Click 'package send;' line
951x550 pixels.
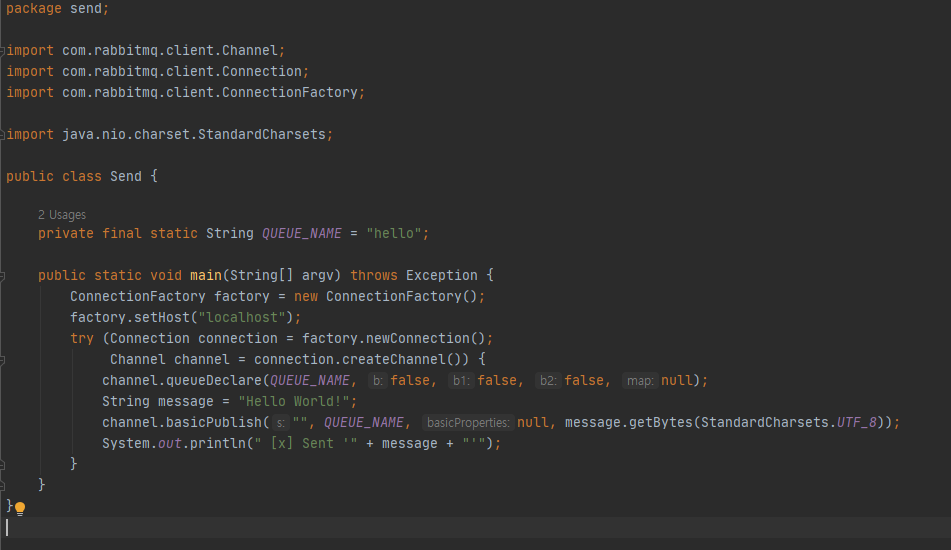coord(58,8)
